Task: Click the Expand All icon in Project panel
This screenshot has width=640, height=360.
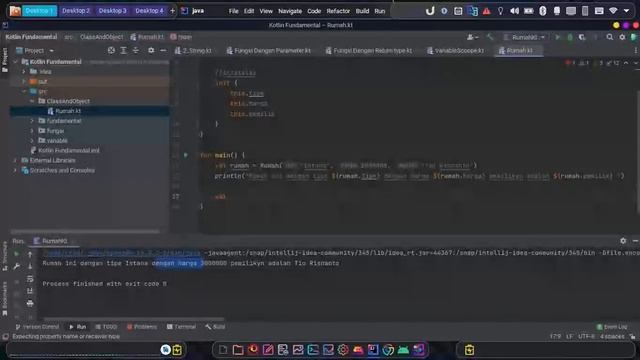Action: coord(123,50)
